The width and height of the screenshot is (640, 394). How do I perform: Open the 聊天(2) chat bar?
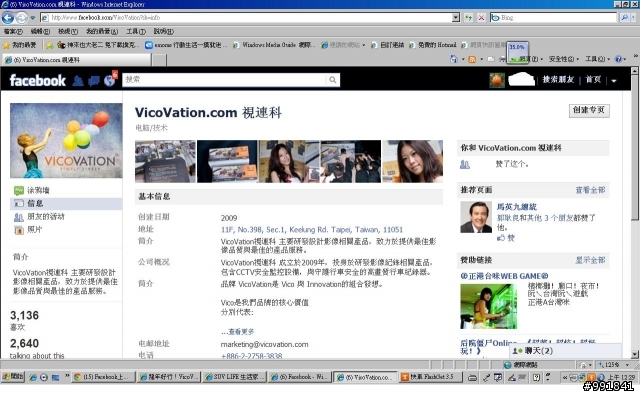(565, 351)
